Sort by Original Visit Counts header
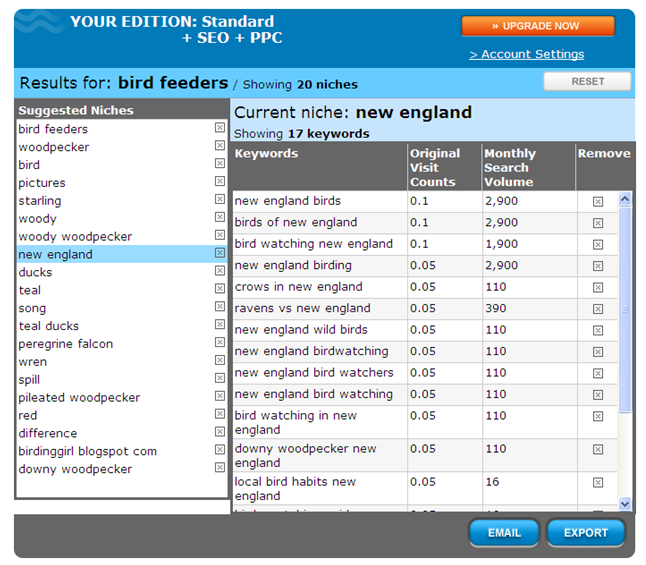 tap(435, 167)
